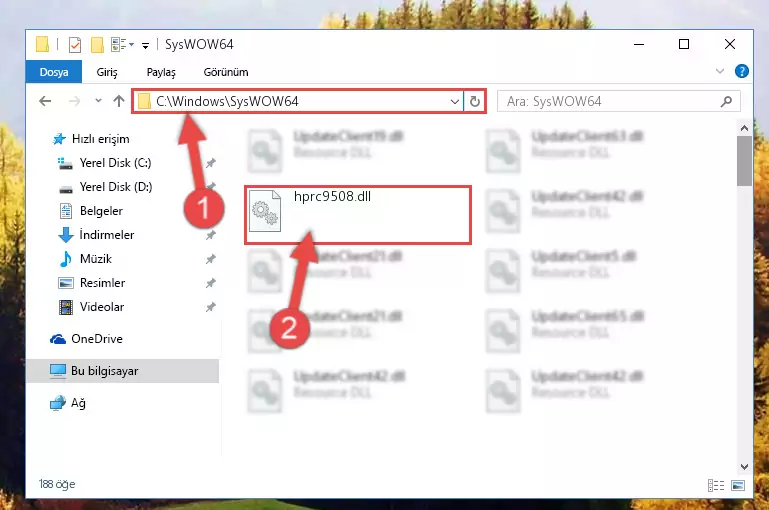Click the address bar path C:\Windows\SysWOW64
769x510 pixels.
pos(227,101)
